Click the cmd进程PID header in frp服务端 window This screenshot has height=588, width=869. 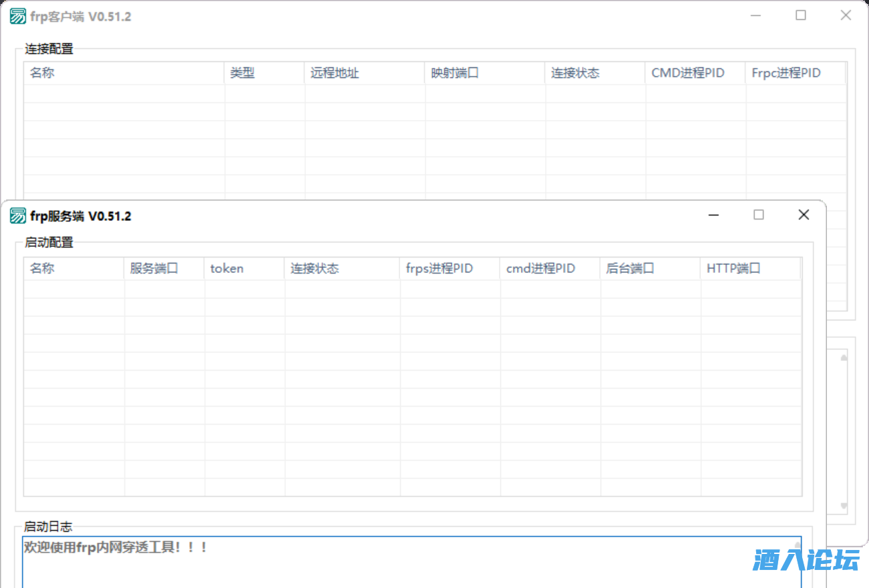coord(550,269)
